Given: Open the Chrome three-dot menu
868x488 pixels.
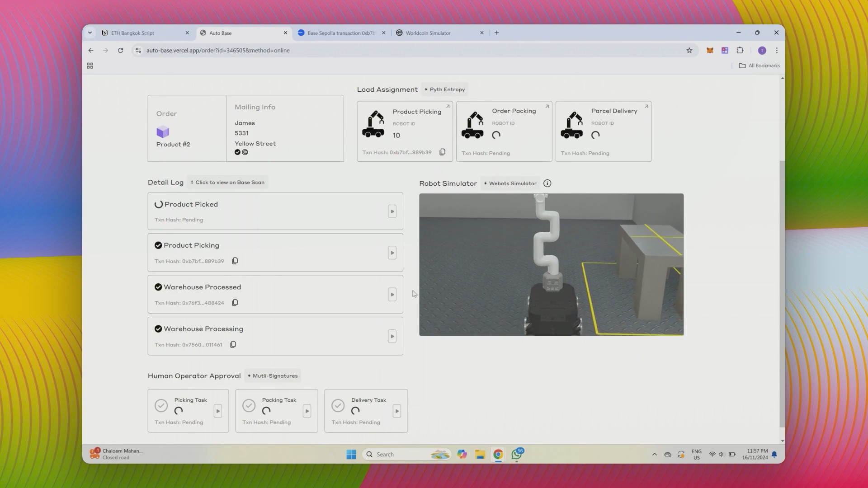Looking at the screenshot, I should tap(777, 51).
